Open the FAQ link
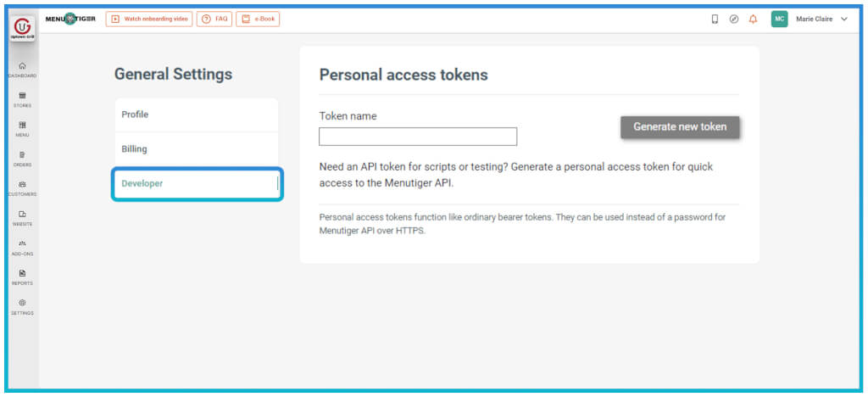Image resolution: width=868 pixels, height=397 pixels. 215,19
